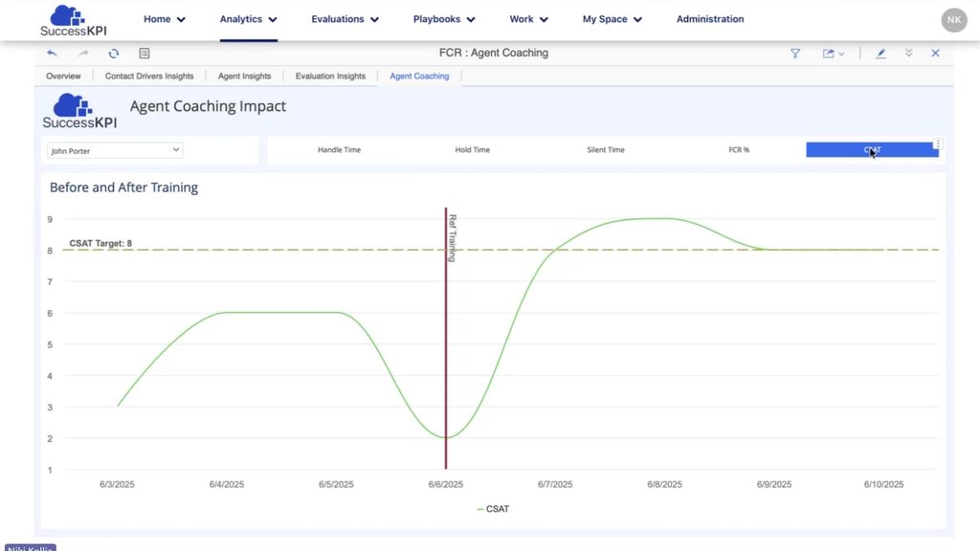Image resolution: width=980 pixels, height=551 pixels.
Task: Refresh the dashboard with the reload icon
Action: 113,54
